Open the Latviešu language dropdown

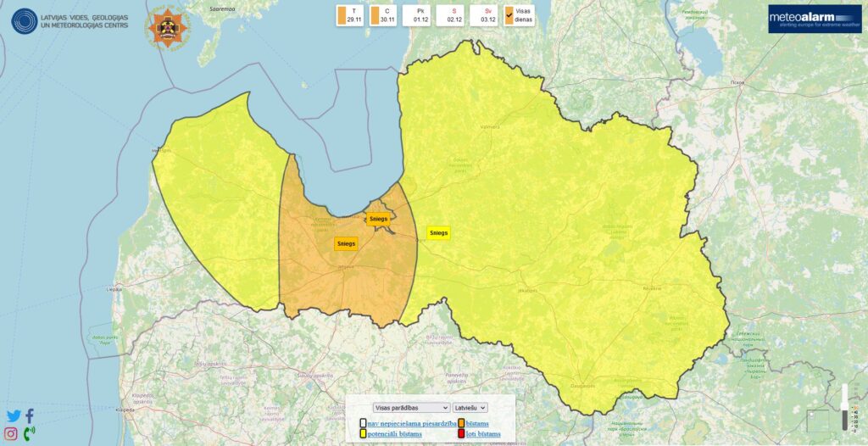coord(470,408)
